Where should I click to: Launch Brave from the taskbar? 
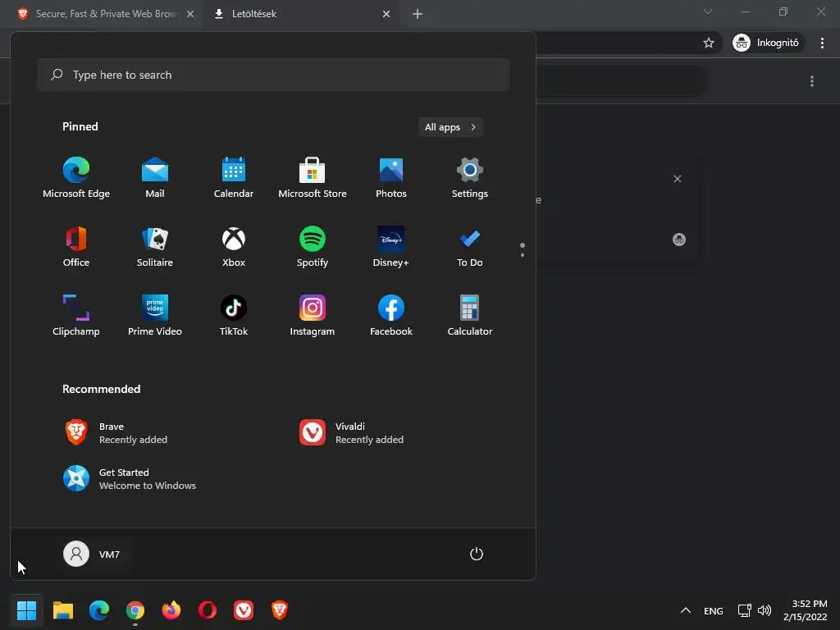280,610
